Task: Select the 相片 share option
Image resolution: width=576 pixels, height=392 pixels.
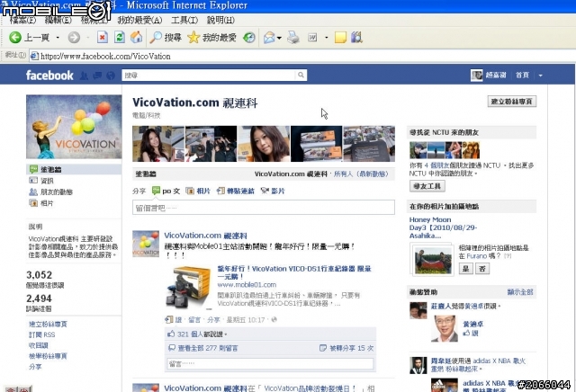Action: 198,191
